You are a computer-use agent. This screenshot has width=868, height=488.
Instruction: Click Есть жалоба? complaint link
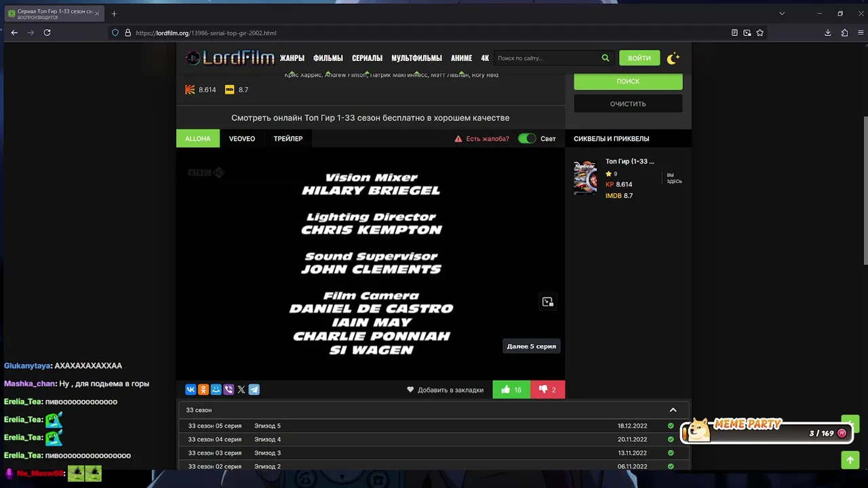point(481,139)
